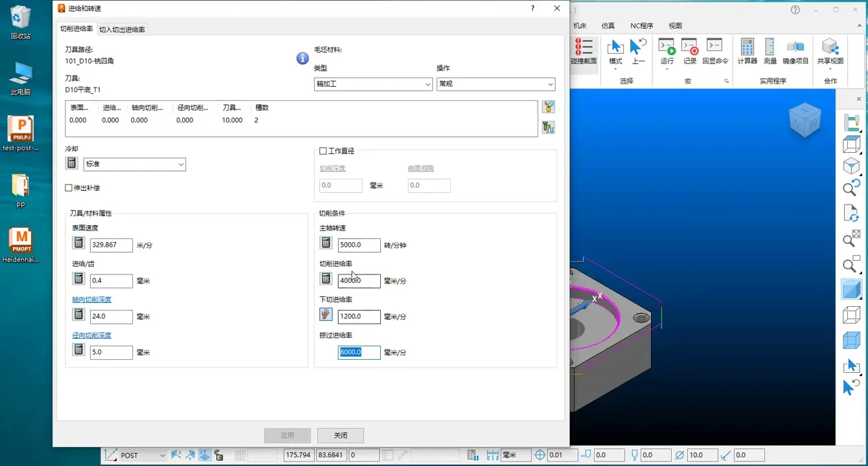Screen dimensions: 868x466
Task: Check the 伸出补偿 option
Action: [67, 188]
